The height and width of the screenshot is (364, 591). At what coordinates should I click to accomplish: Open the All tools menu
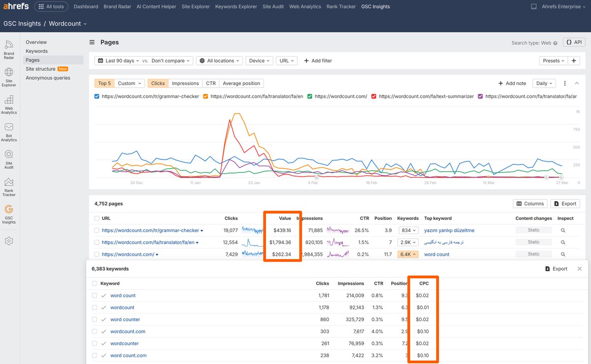point(51,6)
